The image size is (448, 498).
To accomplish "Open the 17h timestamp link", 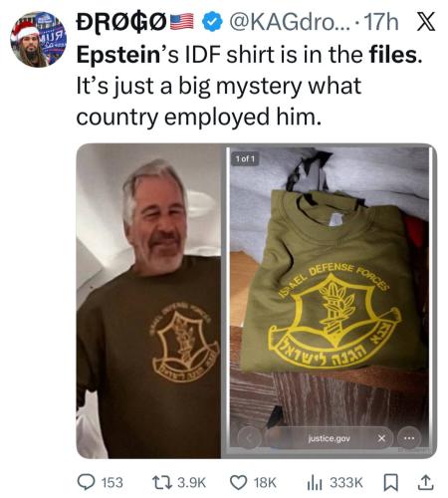I will point(381,22).
